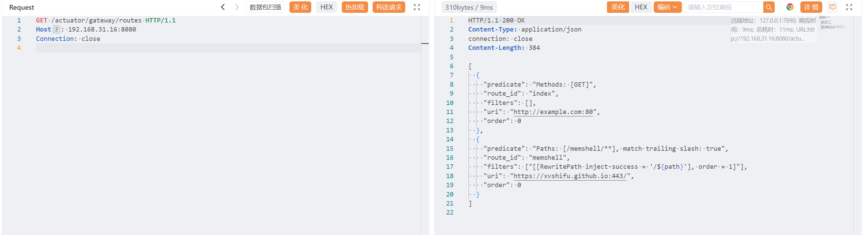Open the 热加载 hot reload option
Screen dimensions: 868x235
click(355, 7)
